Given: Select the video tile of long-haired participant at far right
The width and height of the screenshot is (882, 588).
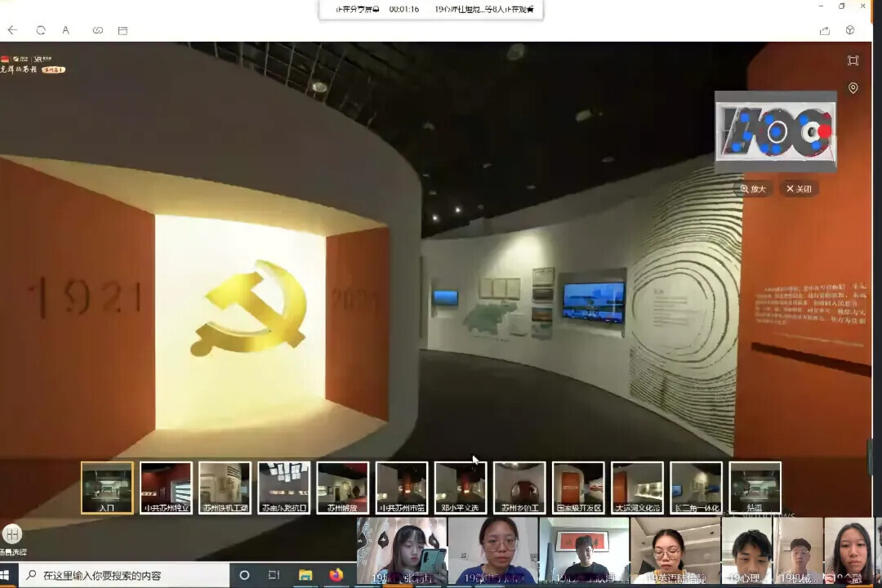Looking at the screenshot, I should point(849,551).
